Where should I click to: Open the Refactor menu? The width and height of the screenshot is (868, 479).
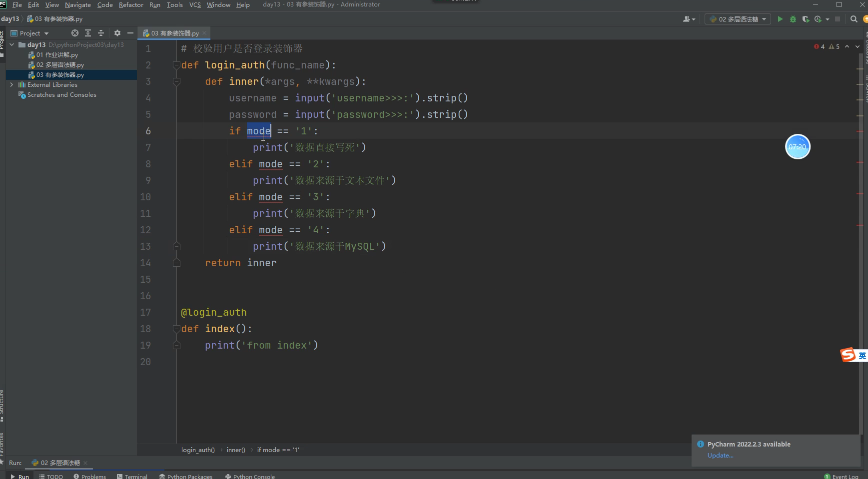click(131, 4)
